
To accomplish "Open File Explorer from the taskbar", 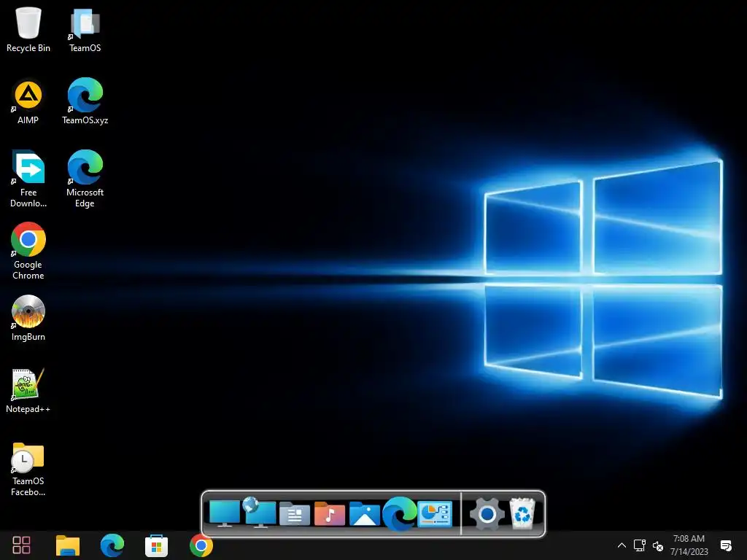I will [68, 545].
